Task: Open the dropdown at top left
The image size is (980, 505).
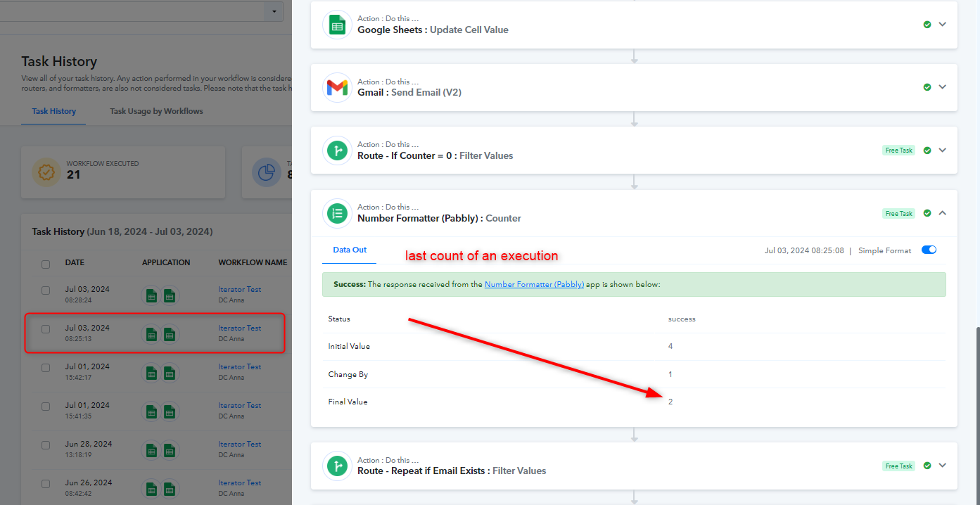Action: (x=274, y=11)
